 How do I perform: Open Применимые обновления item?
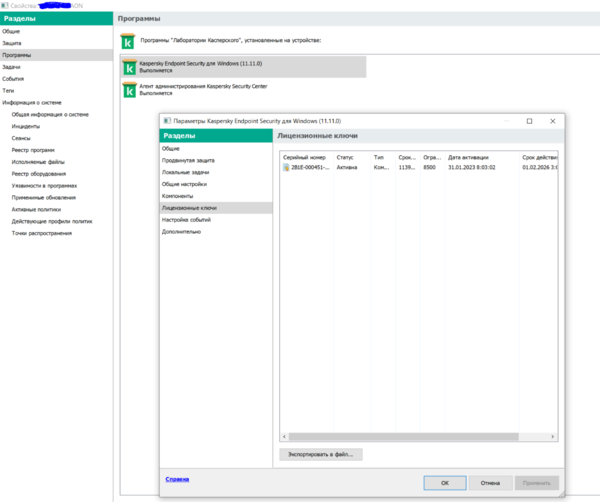tap(44, 197)
